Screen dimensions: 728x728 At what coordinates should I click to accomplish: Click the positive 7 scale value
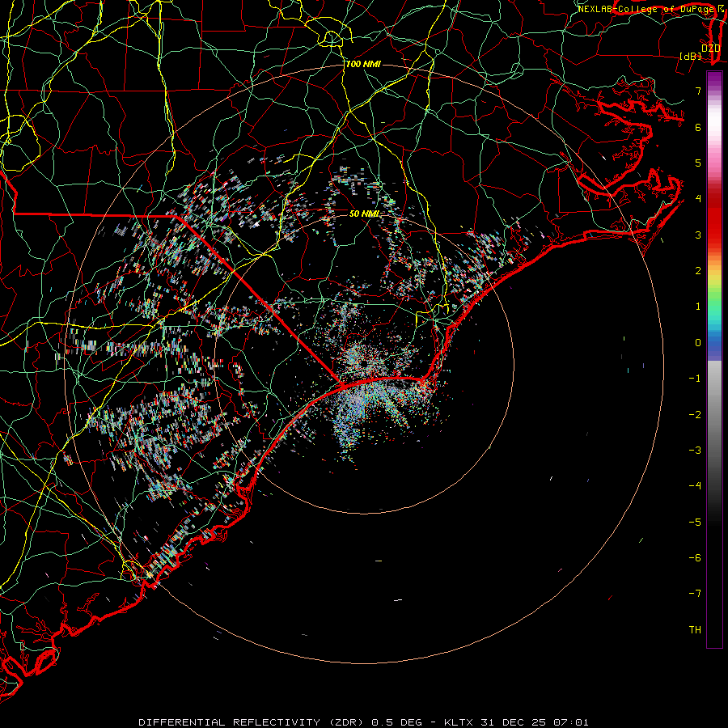click(x=698, y=91)
